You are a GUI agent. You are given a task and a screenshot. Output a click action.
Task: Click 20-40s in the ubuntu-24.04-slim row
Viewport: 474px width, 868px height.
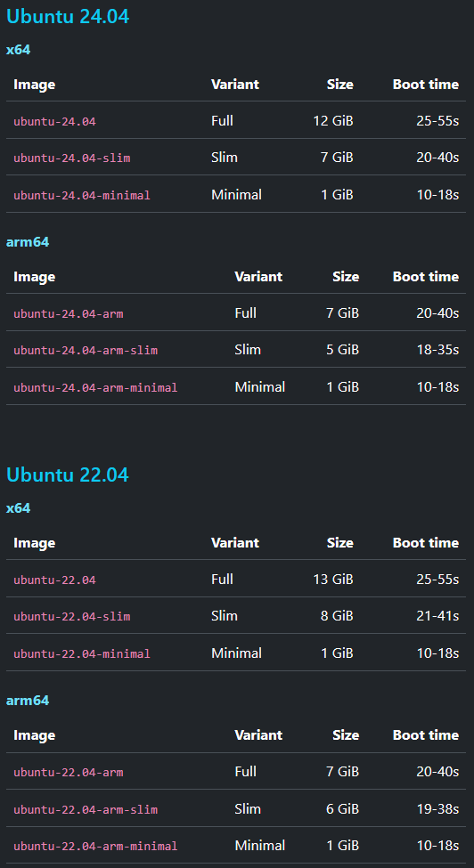pyautogui.click(x=437, y=158)
